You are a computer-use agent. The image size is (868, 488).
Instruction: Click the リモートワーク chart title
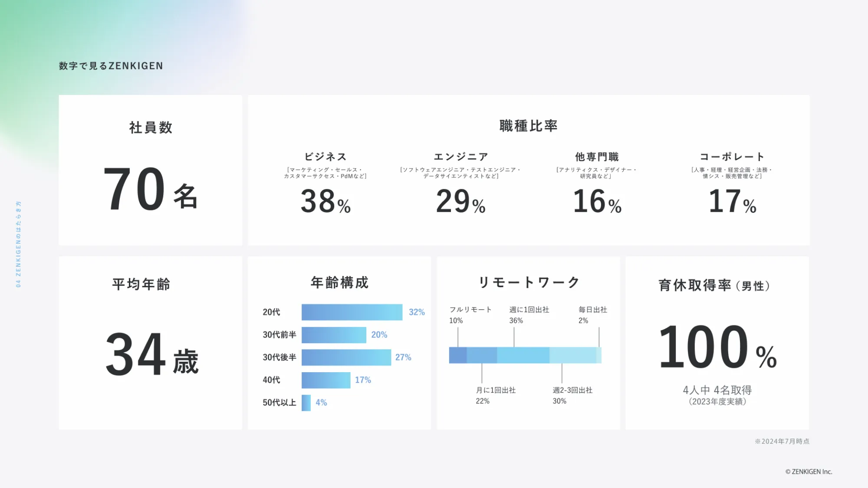528,282
